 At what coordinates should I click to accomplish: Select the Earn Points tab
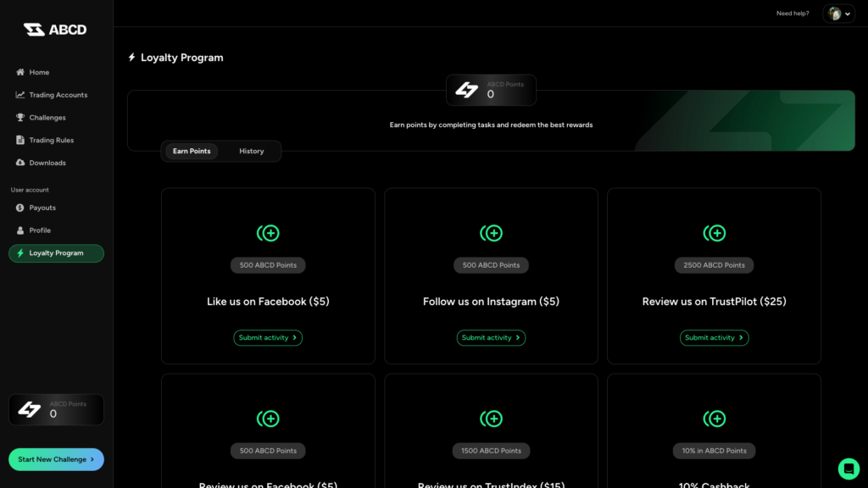click(192, 152)
